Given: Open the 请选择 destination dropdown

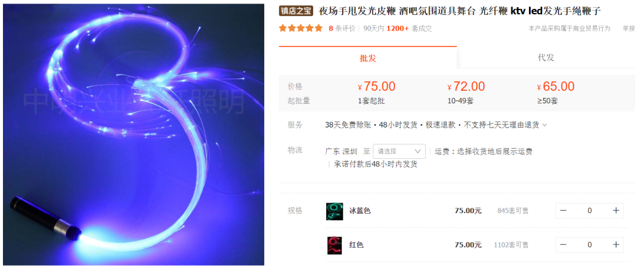Looking at the screenshot, I should tap(399, 151).
